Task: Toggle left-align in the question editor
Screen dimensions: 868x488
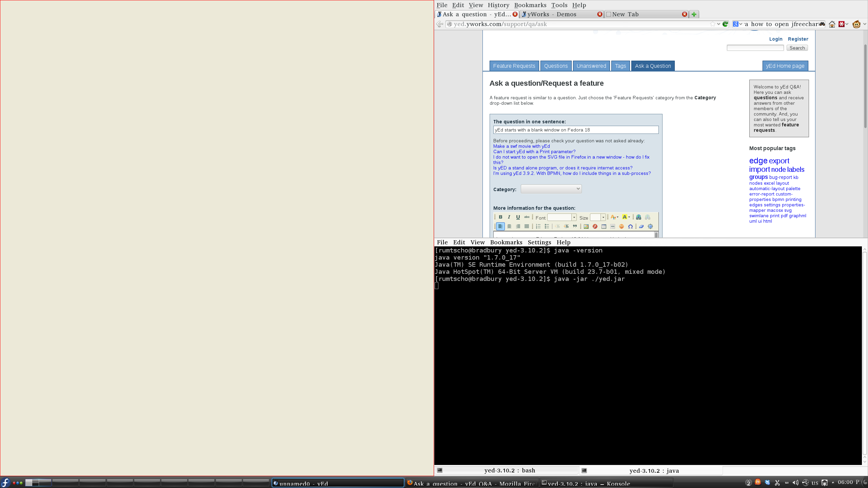Action: (x=500, y=226)
